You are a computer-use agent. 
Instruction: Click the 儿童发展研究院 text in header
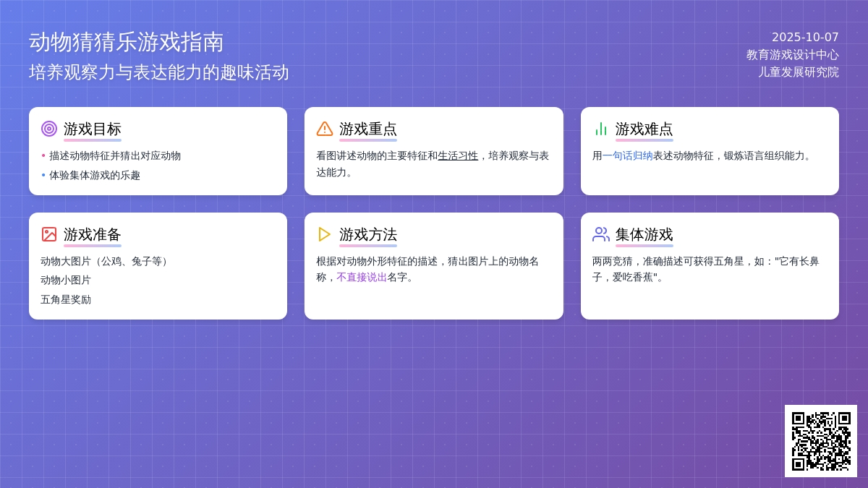coord(798,72)
